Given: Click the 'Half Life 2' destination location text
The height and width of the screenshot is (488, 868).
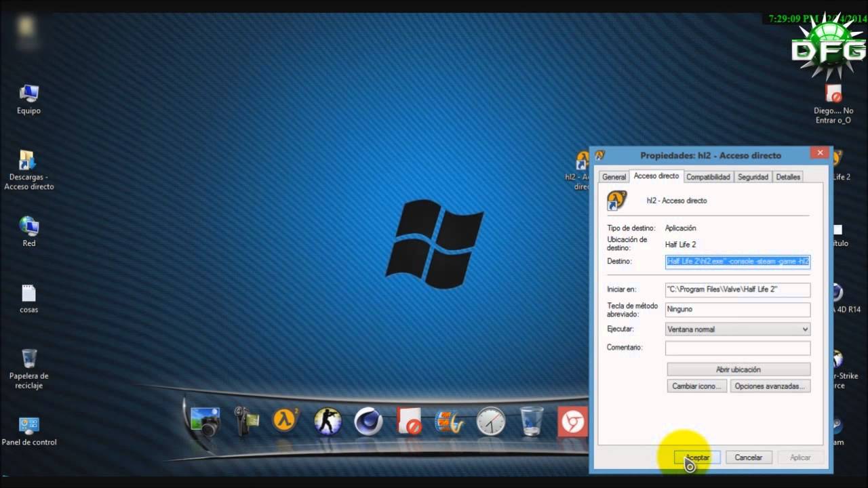Looking at the screenshot, I should click(x=680, y=245).
